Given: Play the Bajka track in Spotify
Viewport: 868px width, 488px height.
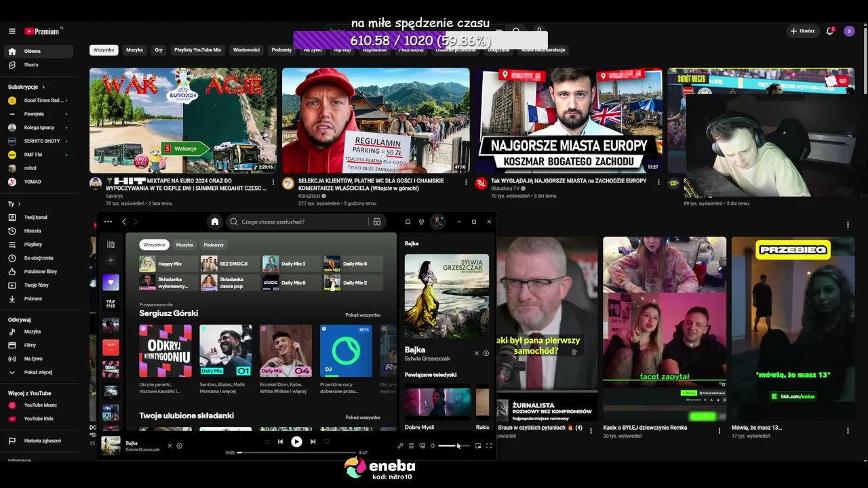Looking at the screenshot, I should click(x=296, y=442).
